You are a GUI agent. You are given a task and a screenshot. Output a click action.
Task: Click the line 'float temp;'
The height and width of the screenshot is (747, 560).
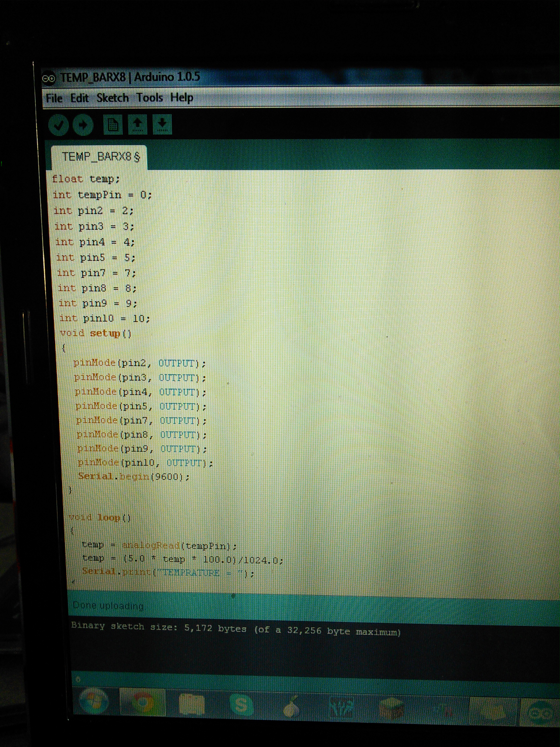(86, 179)
